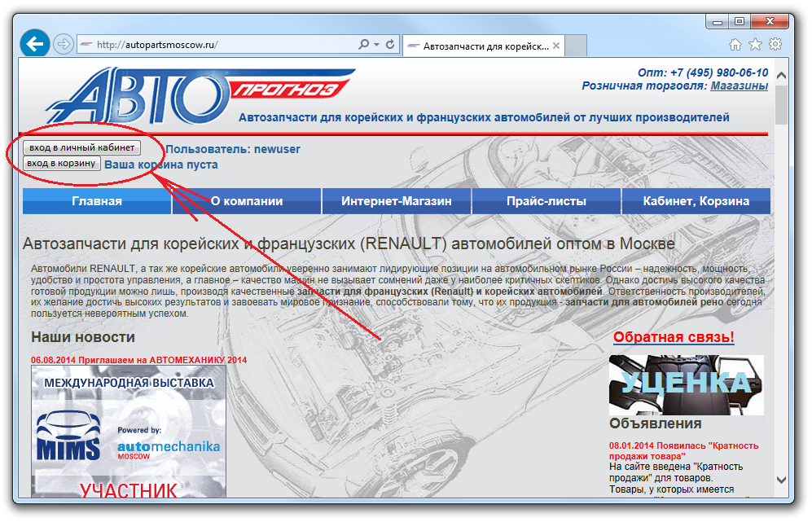Image resolution: width=812 pixels, height=522 pixels.
Task: Expand the address bar autocomplete dropdown arrow
Action: click(376, 45)
